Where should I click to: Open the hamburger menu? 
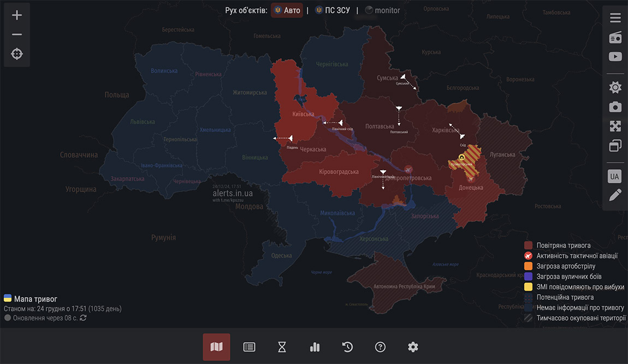[615, 18]
